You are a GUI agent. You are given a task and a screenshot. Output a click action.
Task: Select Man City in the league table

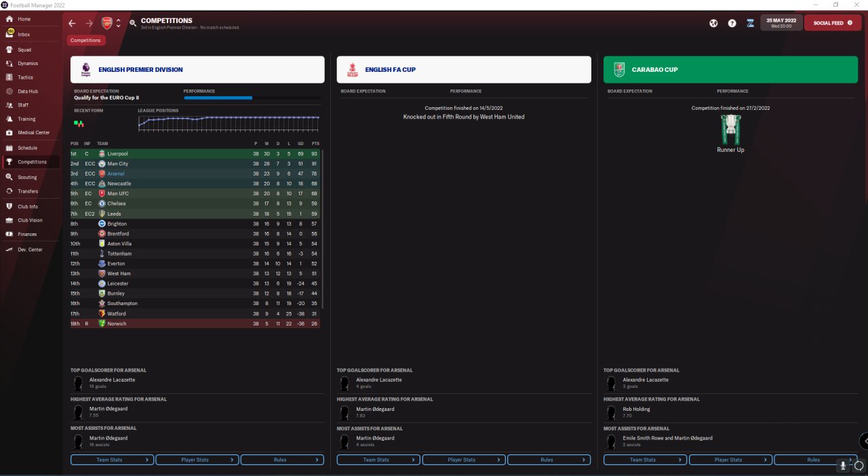195,163
